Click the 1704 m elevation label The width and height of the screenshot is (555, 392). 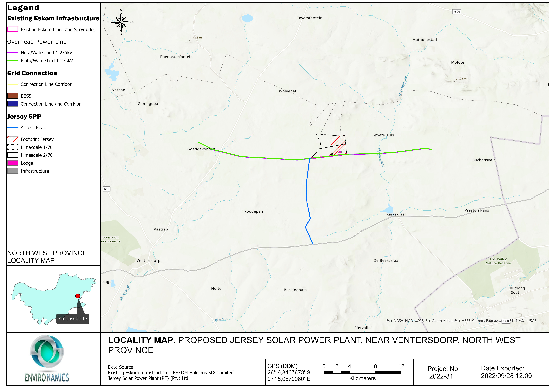click(x=461, y=79)
